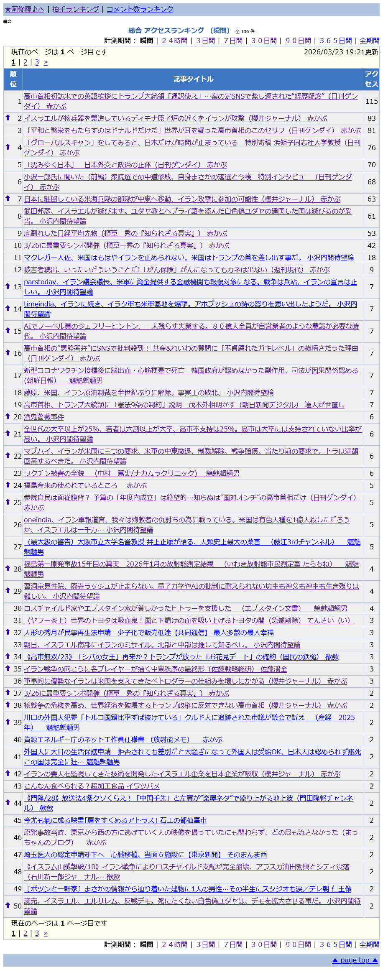Open the rank 20 article 酒鬼薔薇事件
The height and width of the screenshot is (980, 383).
coord(44,417)
